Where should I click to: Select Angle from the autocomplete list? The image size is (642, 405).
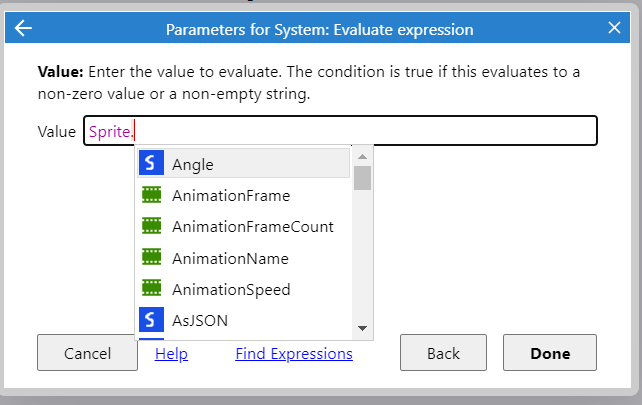(x=193, y=164)
